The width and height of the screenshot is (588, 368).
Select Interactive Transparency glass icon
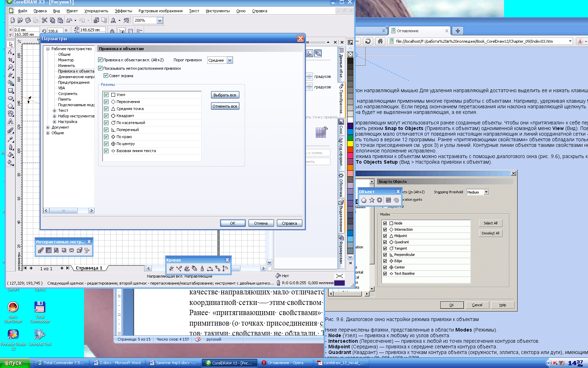87,250
